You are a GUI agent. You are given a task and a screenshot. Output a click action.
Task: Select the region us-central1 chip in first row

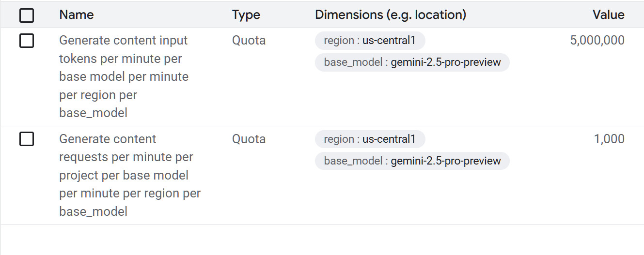[x=370, y=41]
